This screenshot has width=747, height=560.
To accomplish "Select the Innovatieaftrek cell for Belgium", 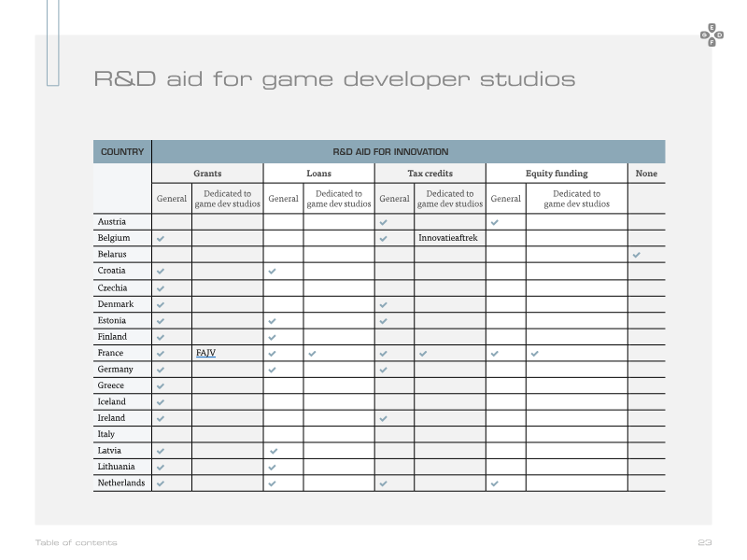I will [x=450, y=238].
